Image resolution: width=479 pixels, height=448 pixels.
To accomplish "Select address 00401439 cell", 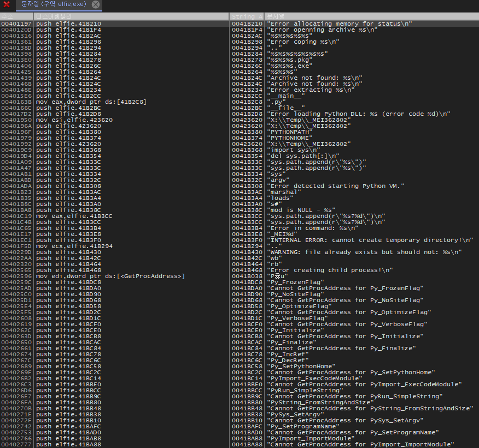I will click(16, 78).
